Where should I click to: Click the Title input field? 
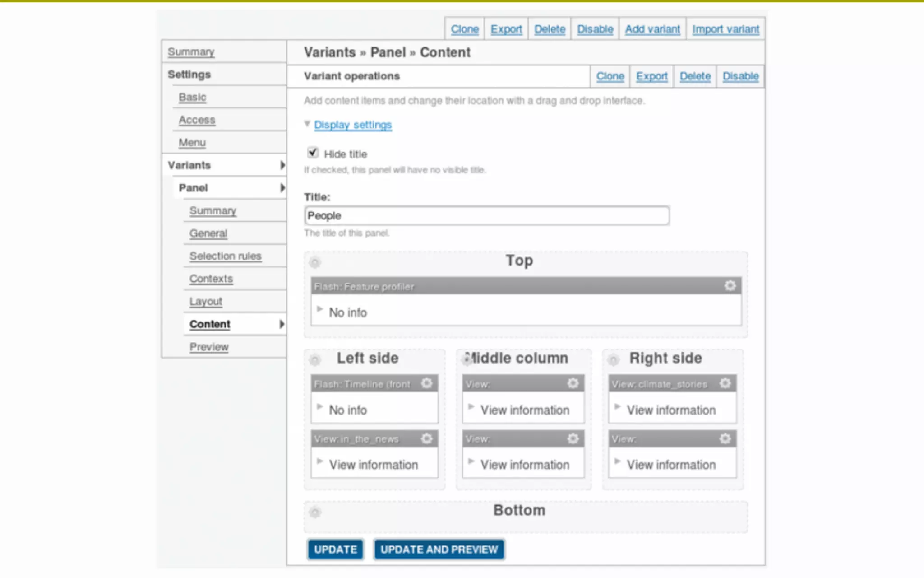tap(486, 216)
